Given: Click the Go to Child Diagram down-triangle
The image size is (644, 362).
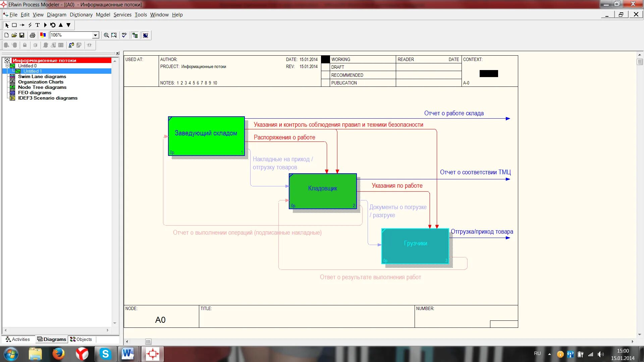Looking at the screenshot, I should click(x=68, y=25).
